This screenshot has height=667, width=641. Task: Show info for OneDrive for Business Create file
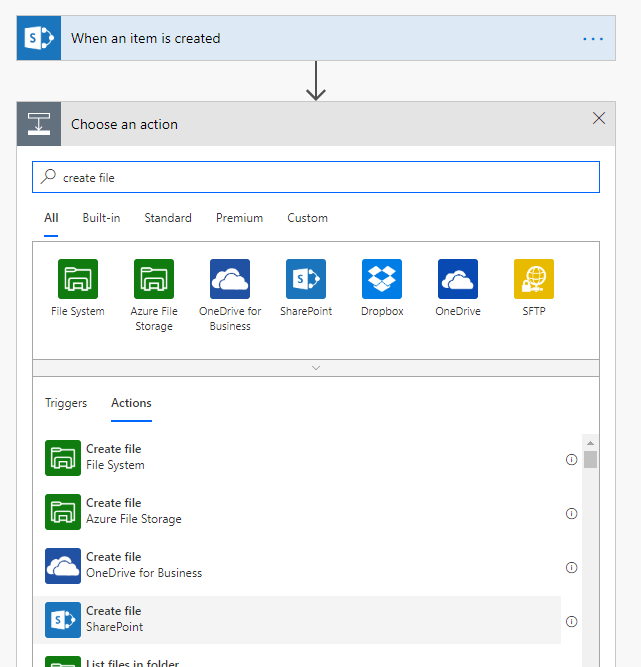click(572, 567)
